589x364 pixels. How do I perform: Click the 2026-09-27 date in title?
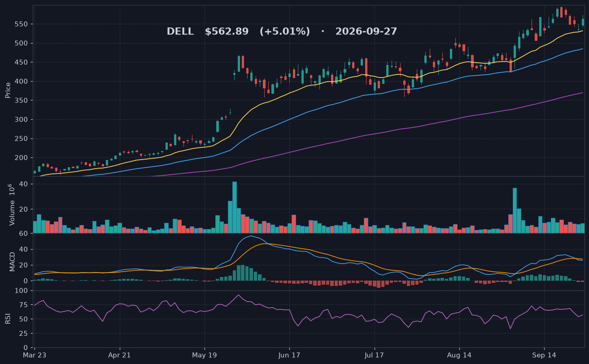(366, 32)
